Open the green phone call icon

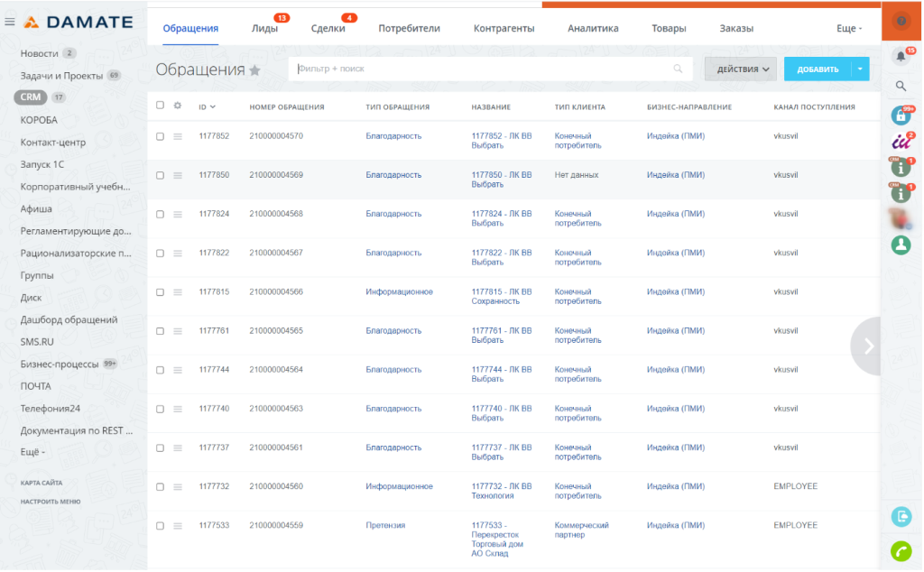[x=901, y=551]
